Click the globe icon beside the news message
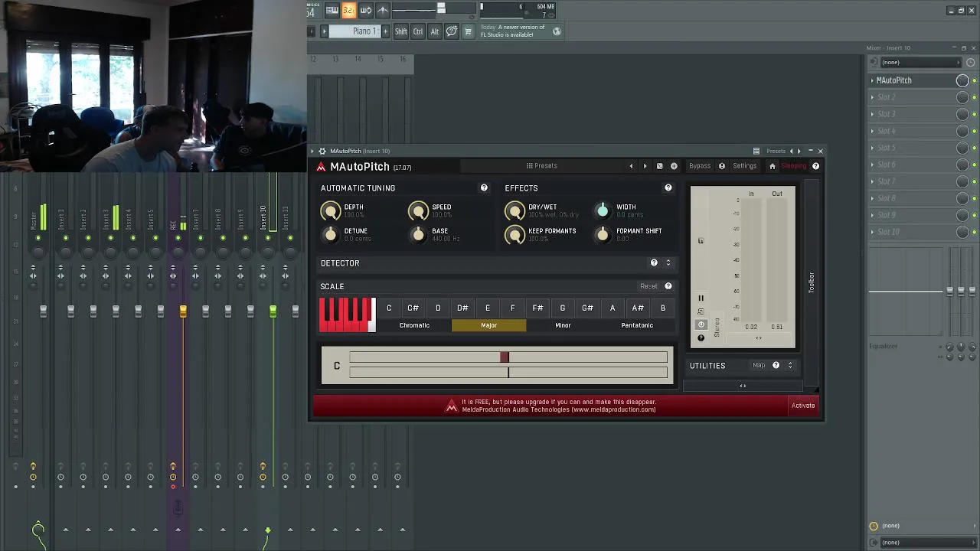 tap(557, 31)
